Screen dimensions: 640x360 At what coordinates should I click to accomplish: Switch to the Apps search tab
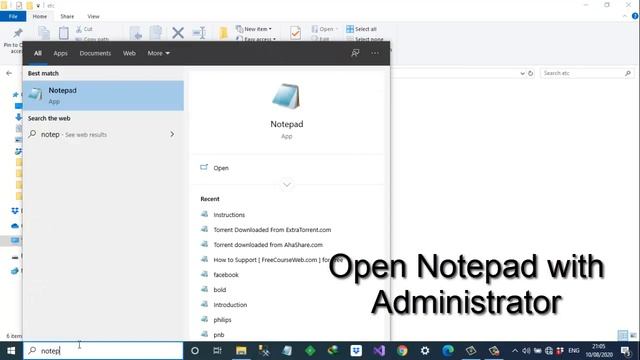coord(60,53)
